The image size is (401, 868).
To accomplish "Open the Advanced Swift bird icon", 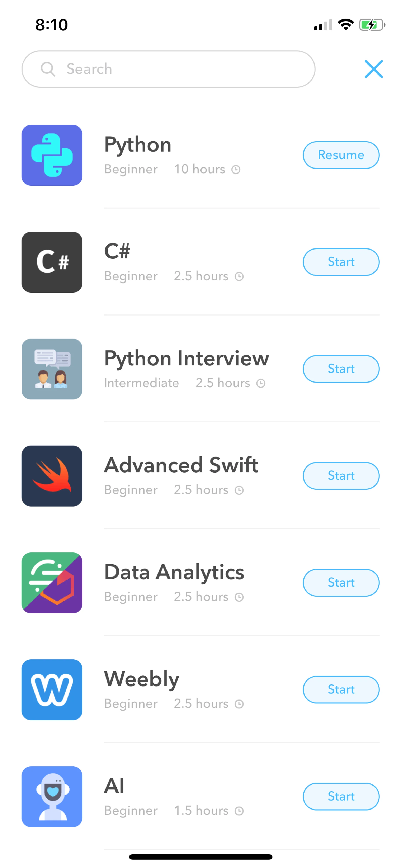I will tap(52, 476).
